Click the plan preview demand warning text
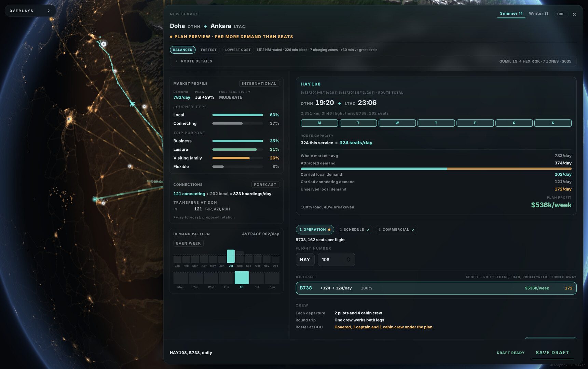This screenshot has width=588, height=369. 234,37
